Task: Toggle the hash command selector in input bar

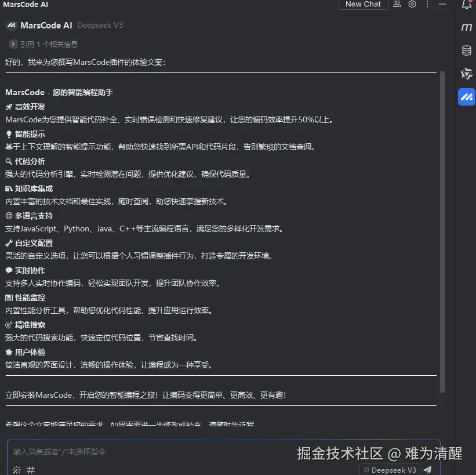Action: tap(30, 470)
